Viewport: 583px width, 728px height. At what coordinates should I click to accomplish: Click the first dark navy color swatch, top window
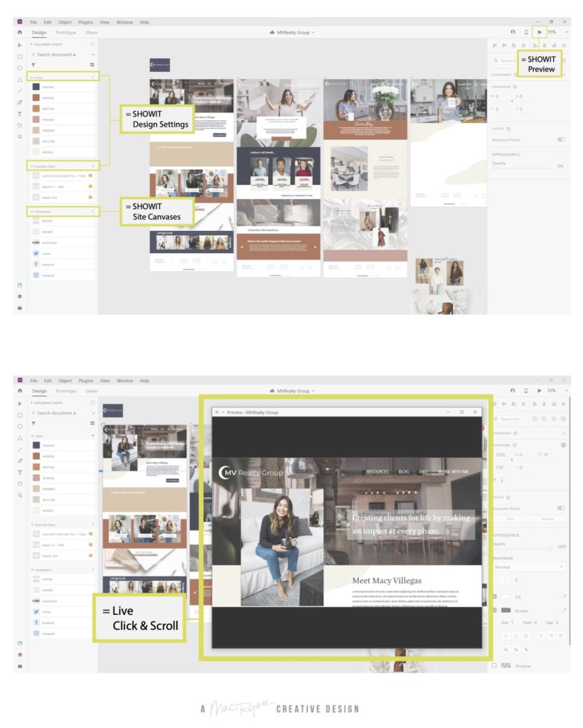coord(36,87)
